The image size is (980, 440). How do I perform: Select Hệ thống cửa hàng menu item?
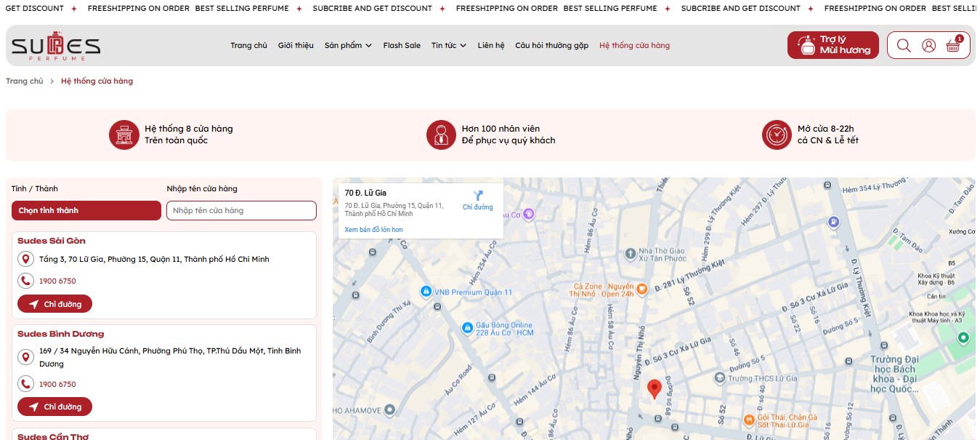tap(635, 45)
